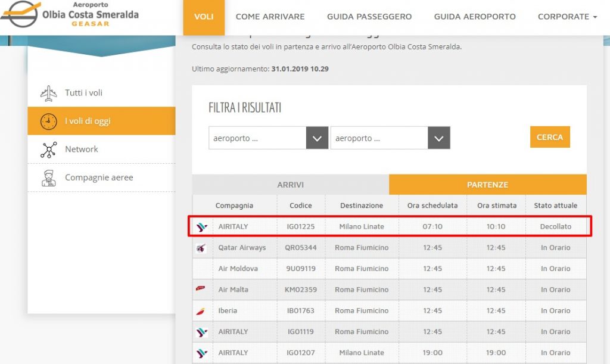The image size is (610, 364).
Task: Open the GUIDA AEROPORTO menu
Action: coord(475,17)
